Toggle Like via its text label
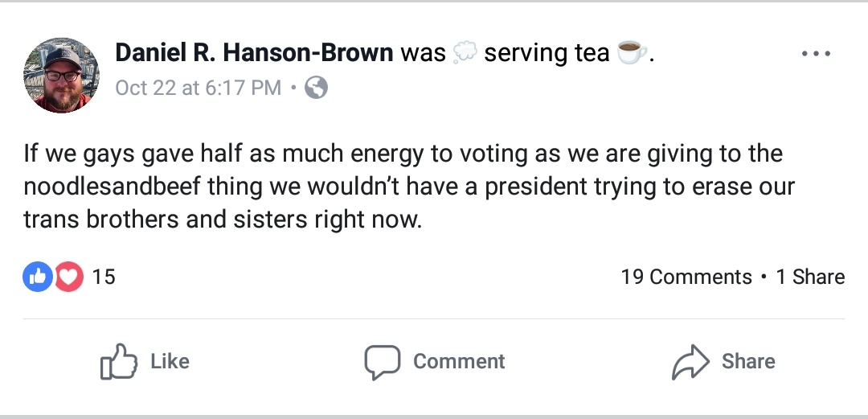The image size is (868, 419). 170,361
